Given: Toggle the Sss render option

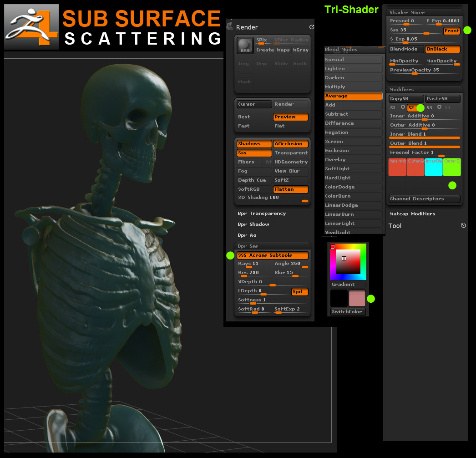Looking at the screenshot, I should [254, 153].
